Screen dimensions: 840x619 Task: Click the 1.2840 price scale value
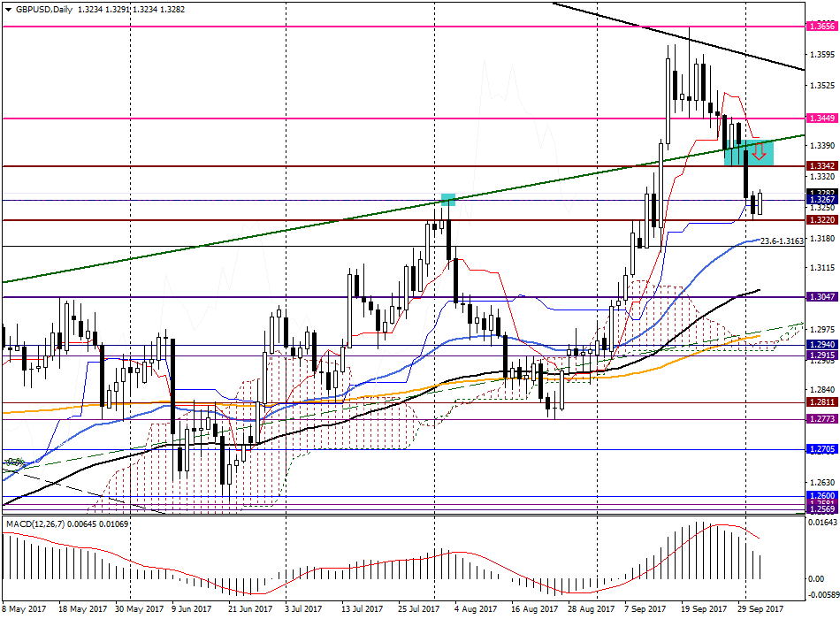(821, 390)
